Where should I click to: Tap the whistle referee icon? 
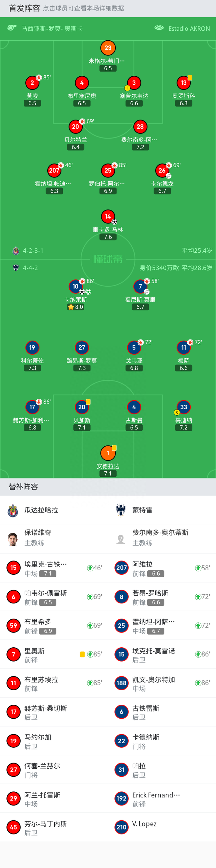click(x=12, y=28)
